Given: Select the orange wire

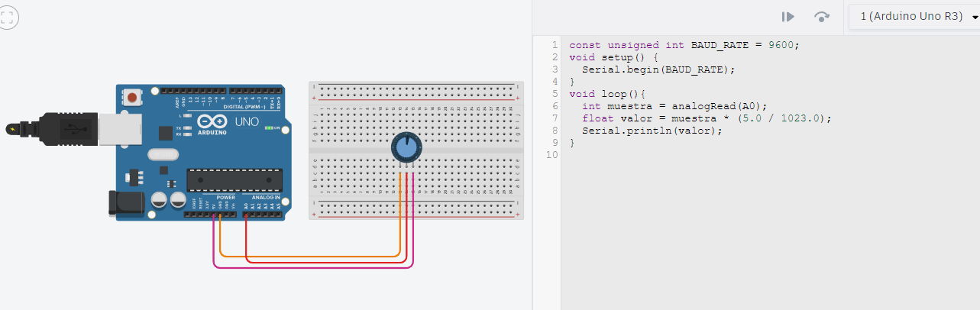Looking at the screenshot, I should tap(306, 255).
